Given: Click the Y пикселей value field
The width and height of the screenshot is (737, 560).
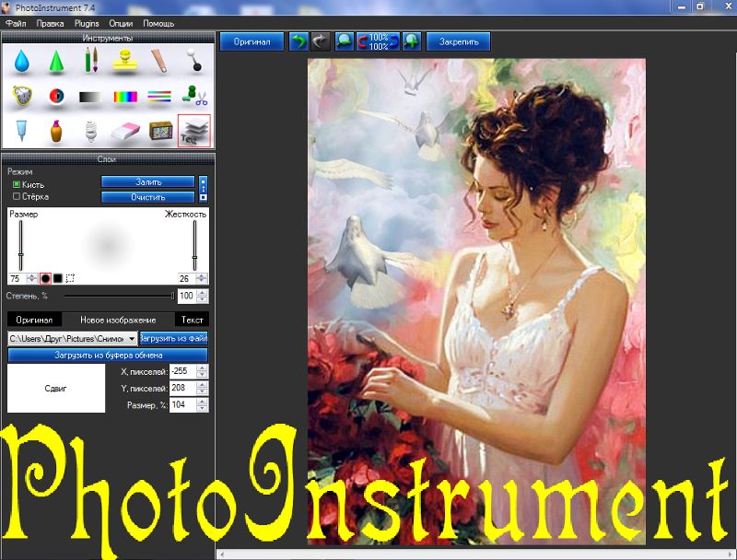Looking at the screenshot, I should pos(182,388).
